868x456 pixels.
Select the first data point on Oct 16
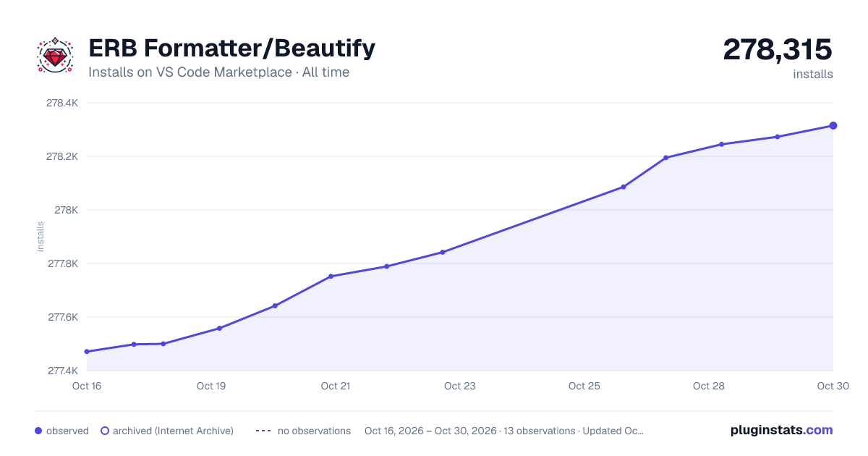(87, 352)
